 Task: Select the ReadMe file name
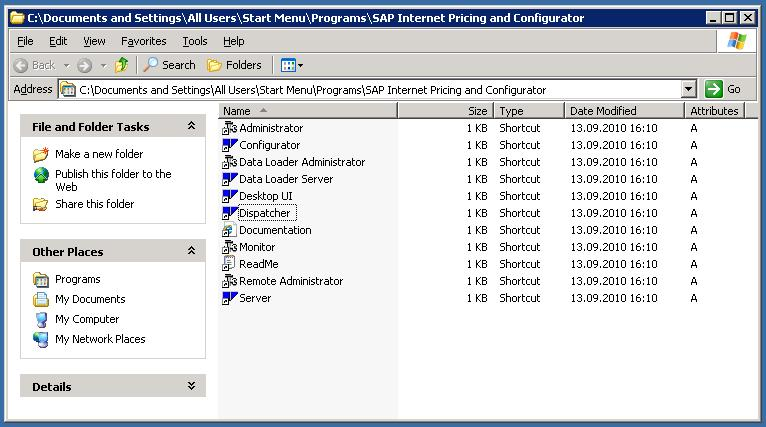point(259,264)
